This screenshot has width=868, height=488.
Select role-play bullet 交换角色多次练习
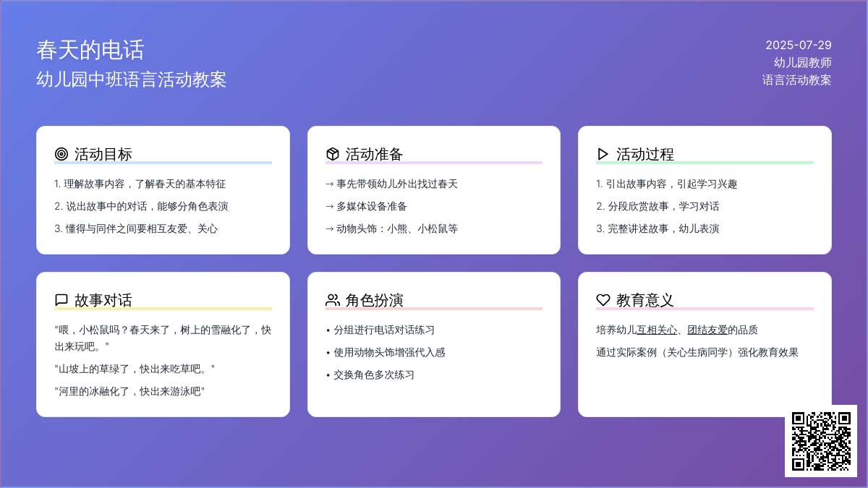pyautogui.click(x=370, y=374)
